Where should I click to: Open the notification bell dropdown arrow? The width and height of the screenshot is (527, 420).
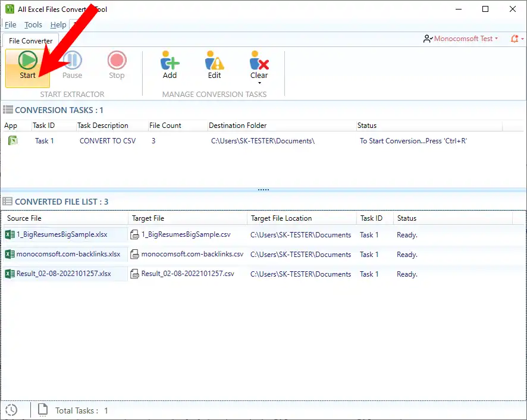point(523,39)
